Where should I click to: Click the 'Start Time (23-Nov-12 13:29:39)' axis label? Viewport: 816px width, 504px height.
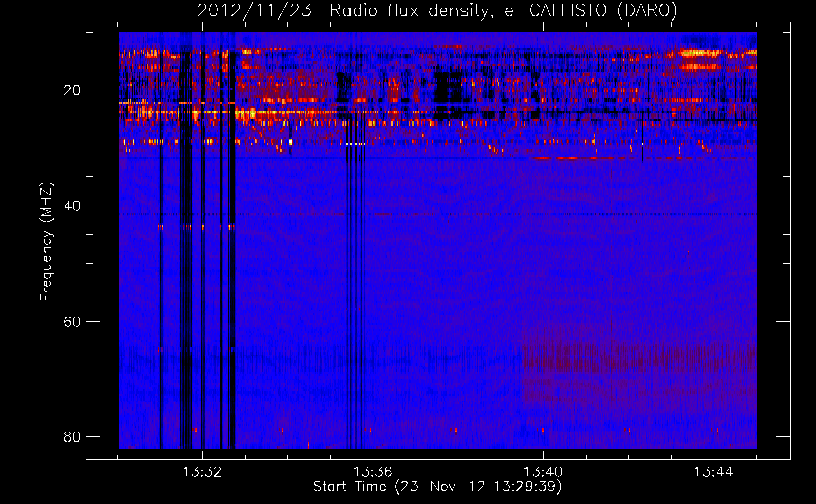pos(437,487)
